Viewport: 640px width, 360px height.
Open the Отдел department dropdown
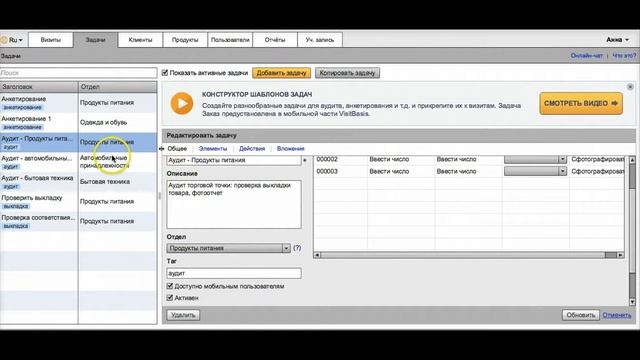point(229,248)
